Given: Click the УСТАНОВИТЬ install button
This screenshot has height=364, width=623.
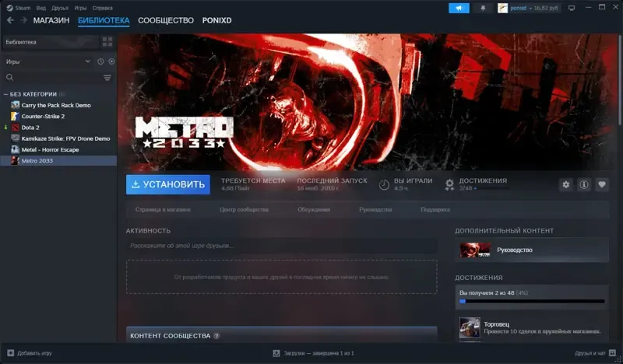Looking at the screenshot, I should pos(168,184).
